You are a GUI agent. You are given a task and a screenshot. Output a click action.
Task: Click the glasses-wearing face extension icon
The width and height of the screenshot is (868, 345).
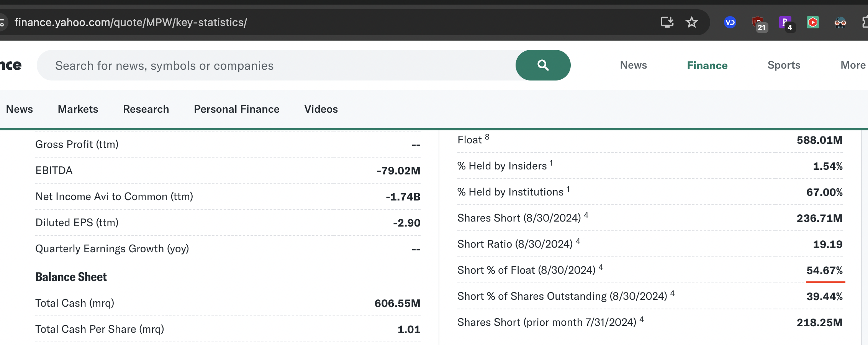[840, 23]
